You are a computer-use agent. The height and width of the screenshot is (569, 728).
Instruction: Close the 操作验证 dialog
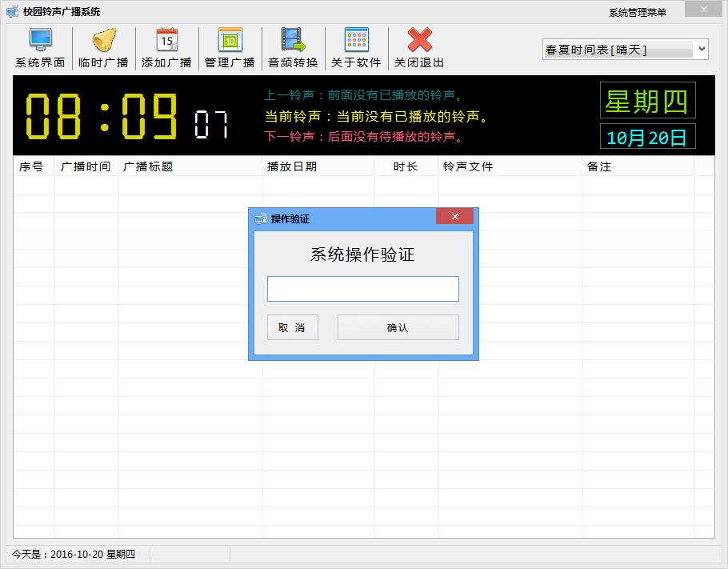454,217
